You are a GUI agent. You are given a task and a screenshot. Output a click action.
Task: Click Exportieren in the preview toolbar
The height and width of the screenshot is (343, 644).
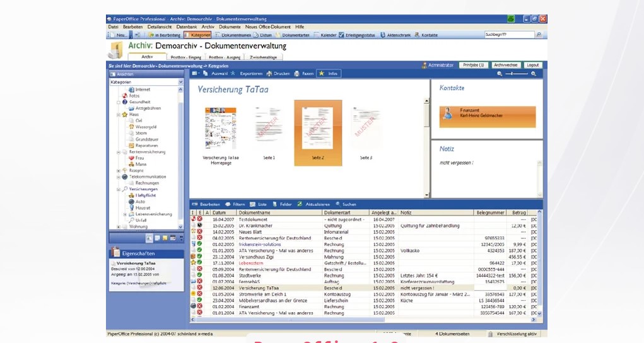(251, 74)
